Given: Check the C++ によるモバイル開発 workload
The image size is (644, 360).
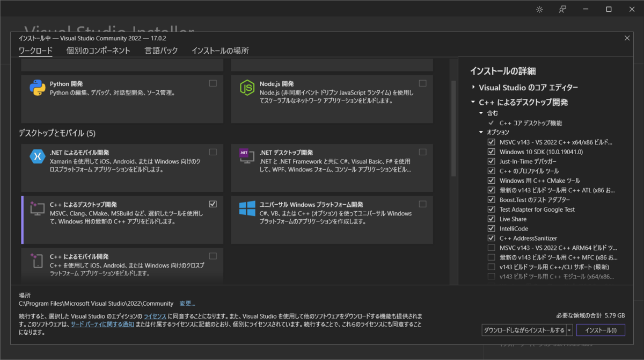Looking at the screenshot, I should coord(213,256).
